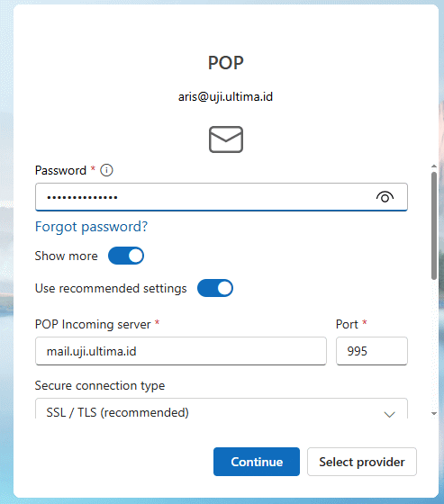Click the POP Incoming server field

click(x=181, y=351)
